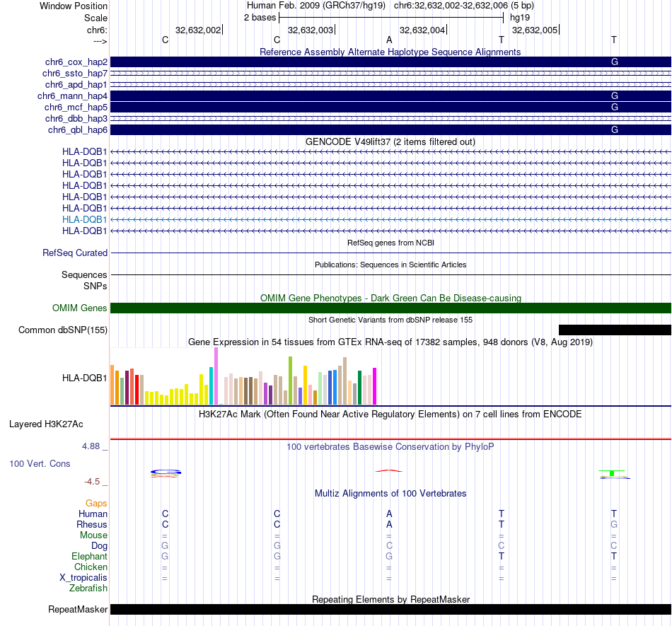Click the light green tall bar in GTEx chart
The width and height of the screenshot is (672, 626).
pyautogui.click(x=290, y=381)
